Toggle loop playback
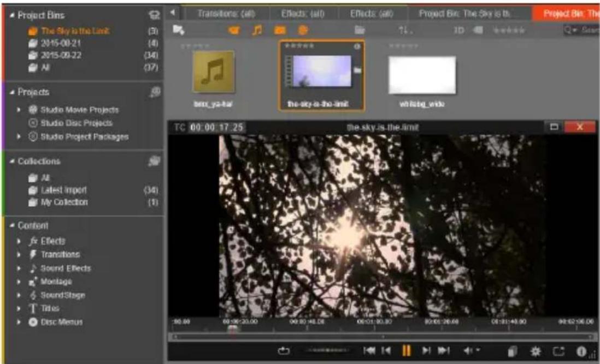Viewport: 600px width, 364px height. 284,351
